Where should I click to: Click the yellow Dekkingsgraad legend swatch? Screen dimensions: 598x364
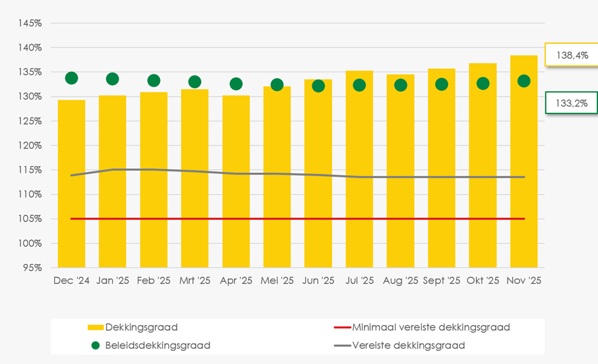point(95,328)
